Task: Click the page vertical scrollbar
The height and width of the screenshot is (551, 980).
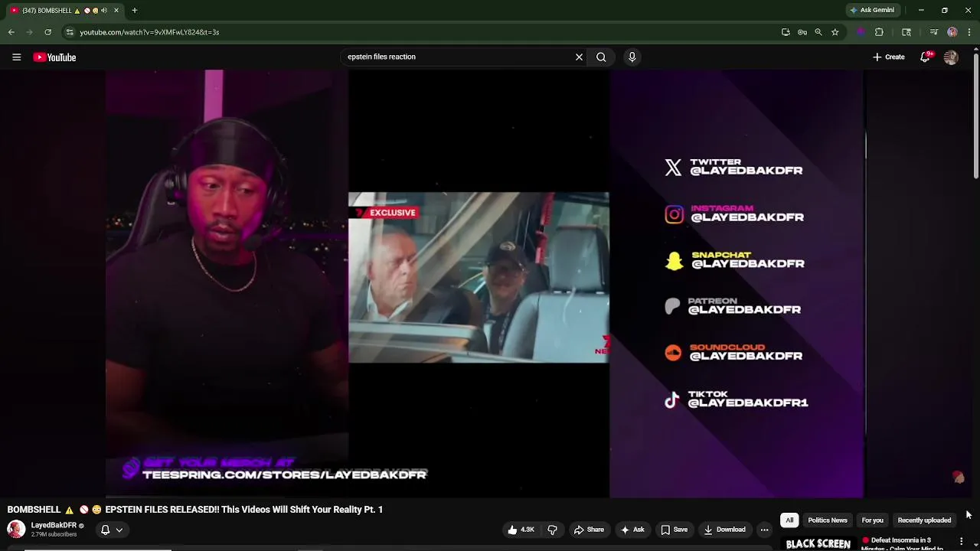Action: 976,115
